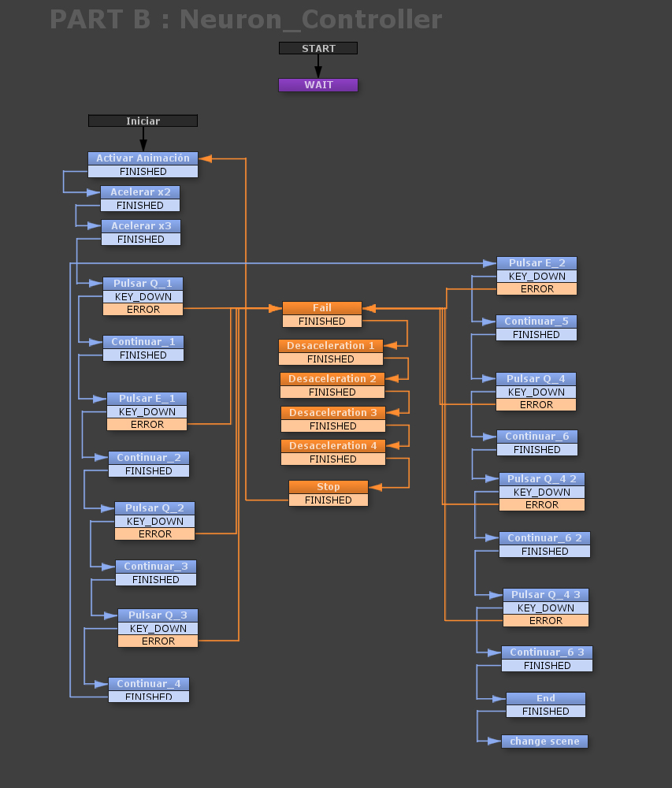Select the START state node

click(x=317, y=48)
